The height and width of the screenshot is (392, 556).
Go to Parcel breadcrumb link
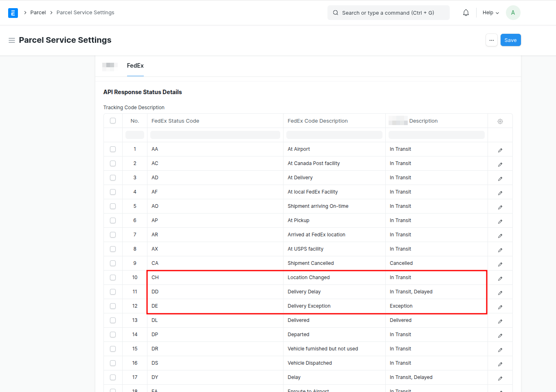pyautogui.click(x=38, y=13)
